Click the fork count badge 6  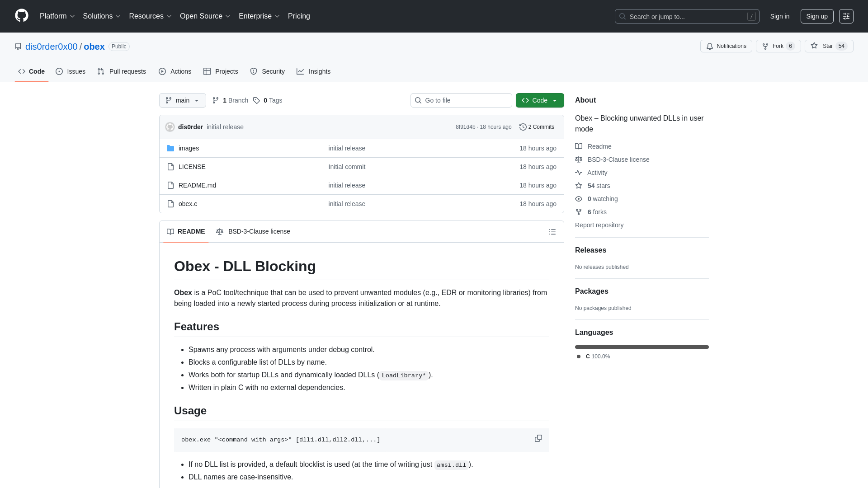(x=790, y=46)
